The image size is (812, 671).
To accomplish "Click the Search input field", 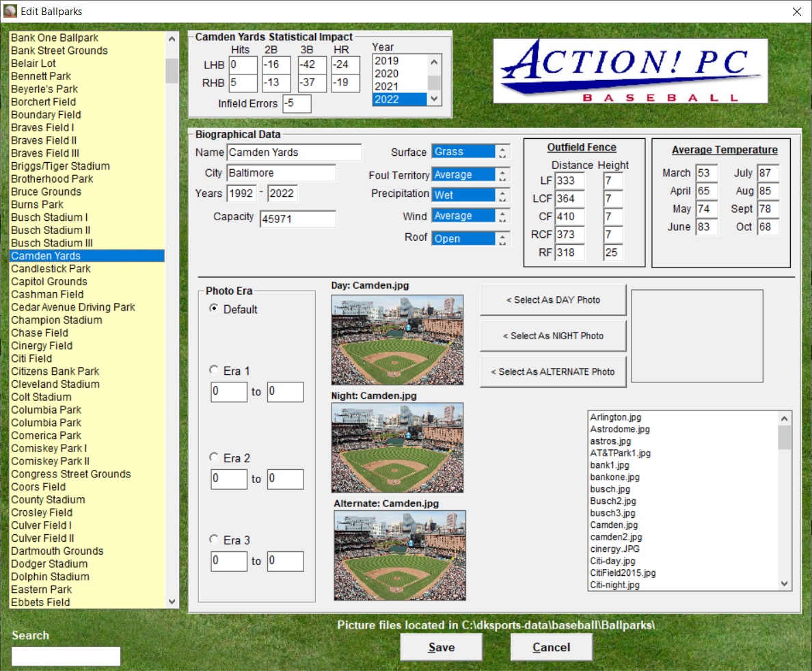I will 66,657.
